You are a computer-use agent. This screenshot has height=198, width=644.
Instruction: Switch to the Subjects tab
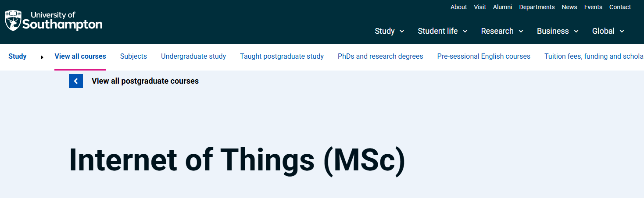pyautogui.click(x=133, y=56)
